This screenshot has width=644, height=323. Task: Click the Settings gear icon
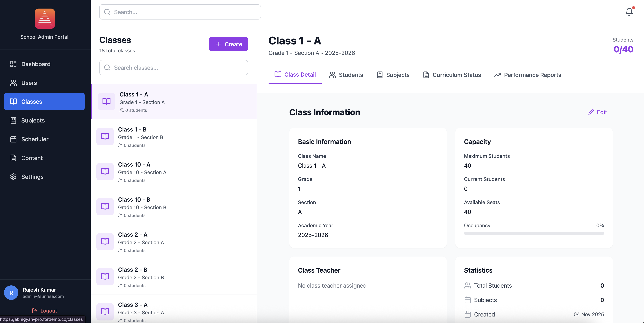point(13,177)
